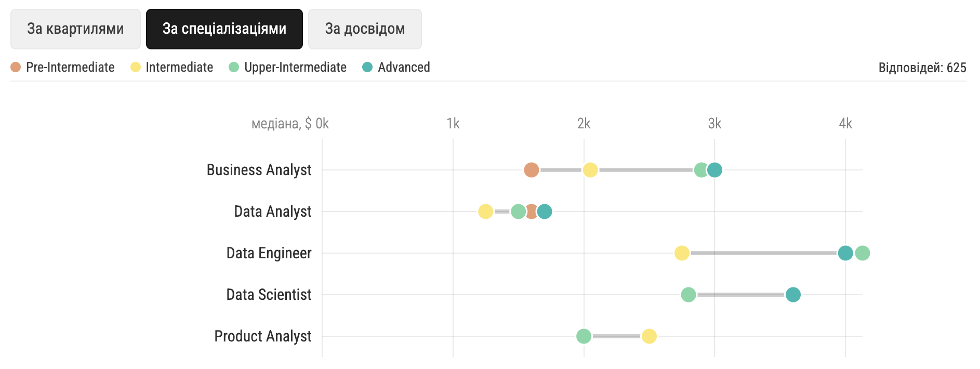
Task: Click the yellow Intermediate dot for Data Engineer
Action: pos(682,253)
